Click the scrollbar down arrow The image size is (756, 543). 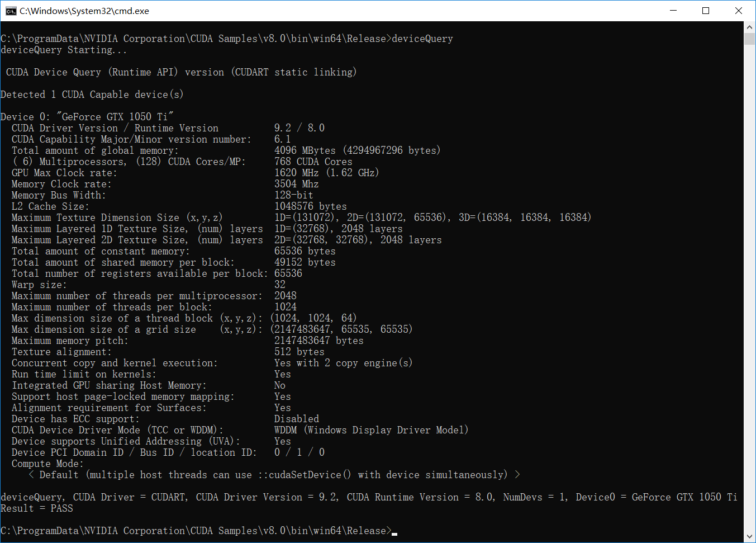click(x=750, y=537)
